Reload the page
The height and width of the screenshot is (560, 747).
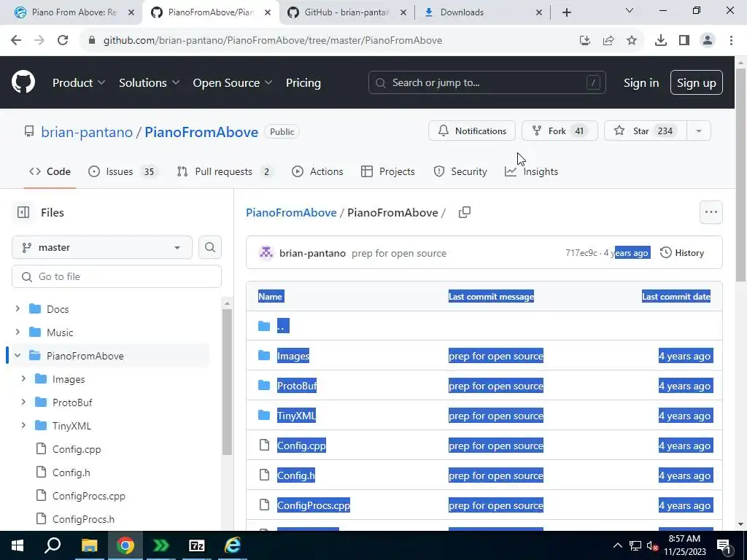point(63,41)
